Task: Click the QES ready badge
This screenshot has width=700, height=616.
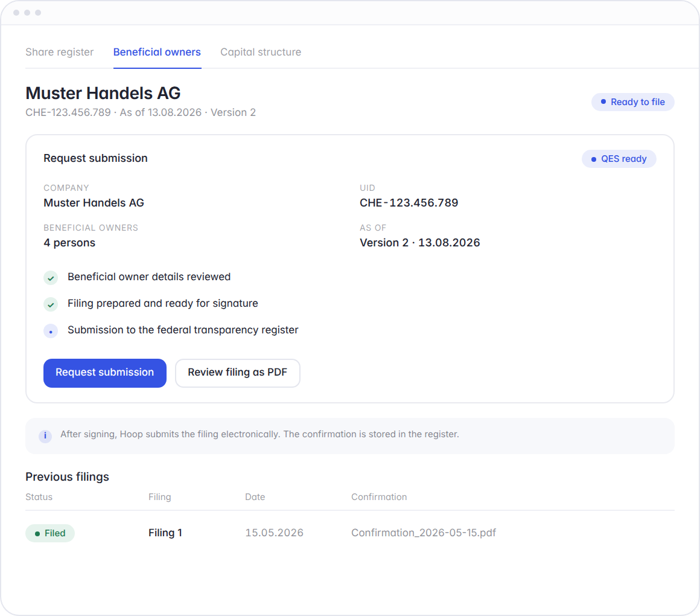Action: coord(619,159)
